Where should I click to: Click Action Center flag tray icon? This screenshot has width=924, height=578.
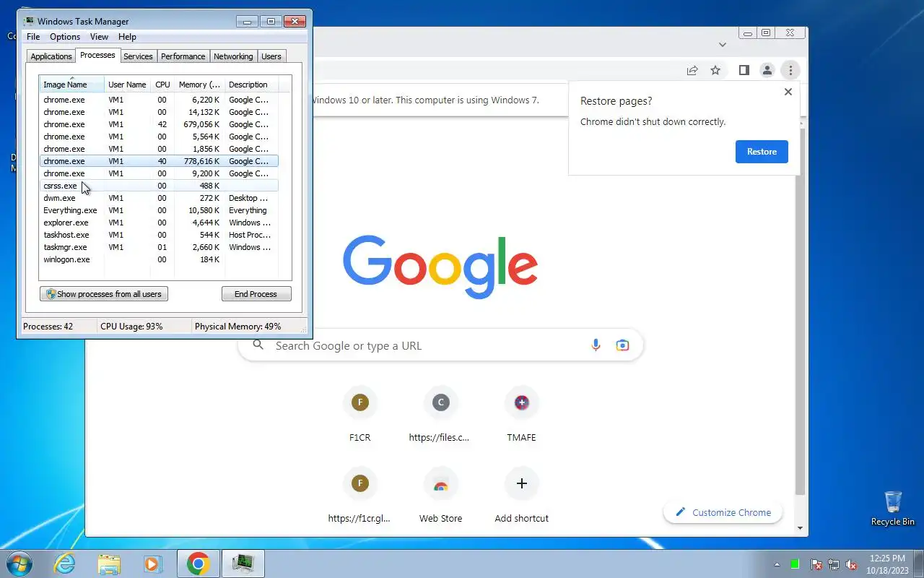[x=816, y=564]
